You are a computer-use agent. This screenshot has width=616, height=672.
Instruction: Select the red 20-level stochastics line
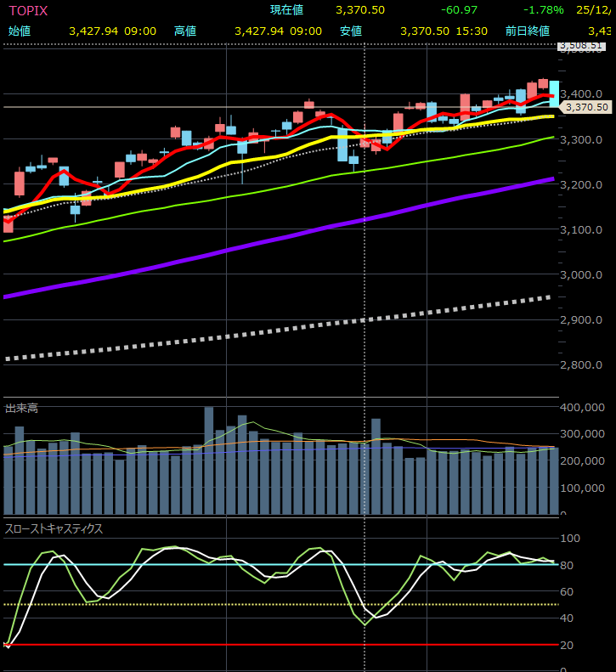click(255, 645)
